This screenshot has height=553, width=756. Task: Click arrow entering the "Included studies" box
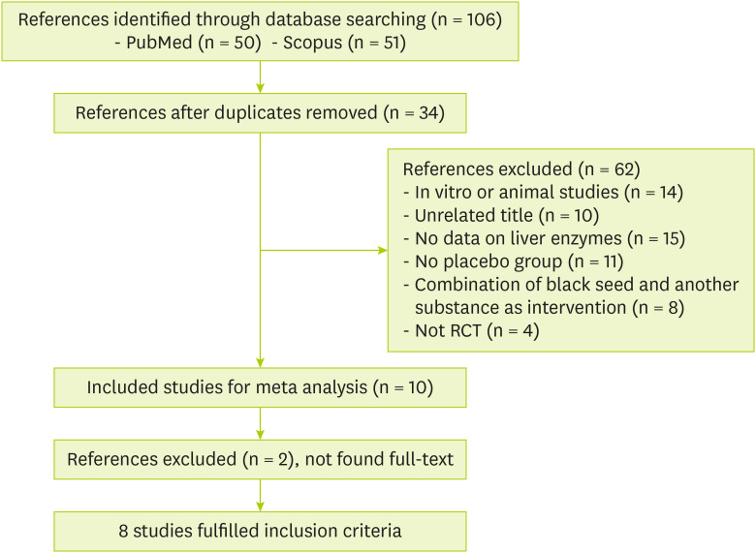point(261,362)
